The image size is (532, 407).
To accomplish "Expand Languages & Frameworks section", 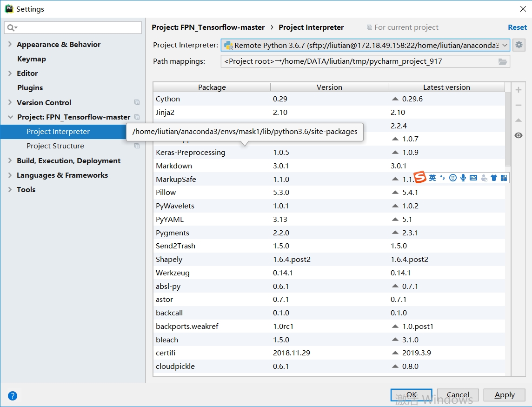I will [10, 175].
